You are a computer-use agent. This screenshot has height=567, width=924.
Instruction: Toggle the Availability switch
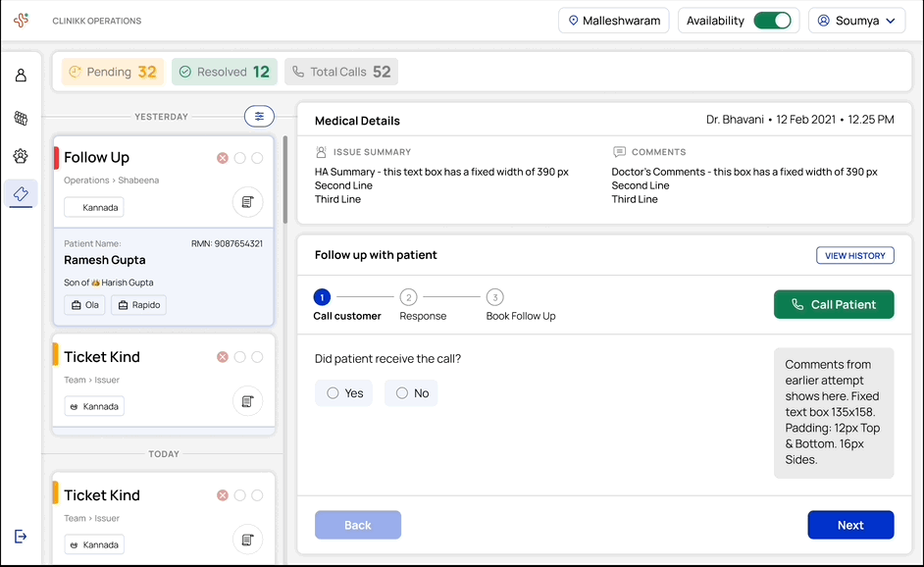[773, 21]
